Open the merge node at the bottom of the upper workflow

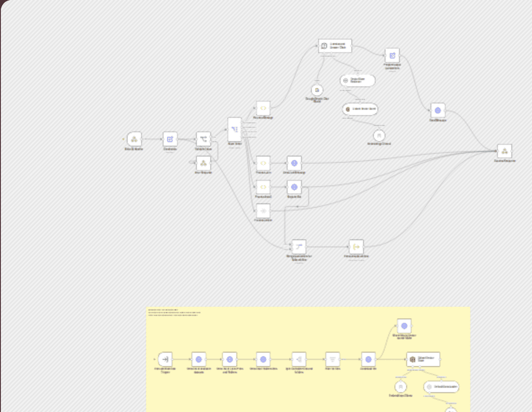coord(299,246)
